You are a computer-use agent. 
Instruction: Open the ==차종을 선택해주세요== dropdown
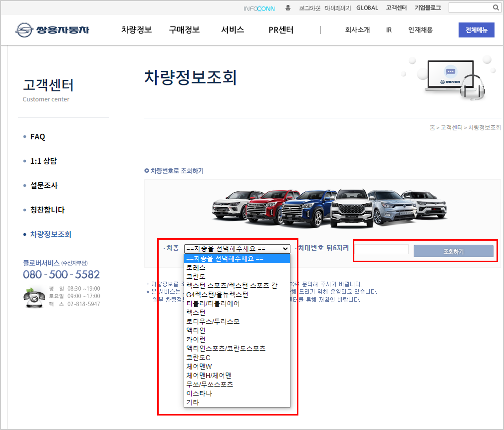pos(237,248)
